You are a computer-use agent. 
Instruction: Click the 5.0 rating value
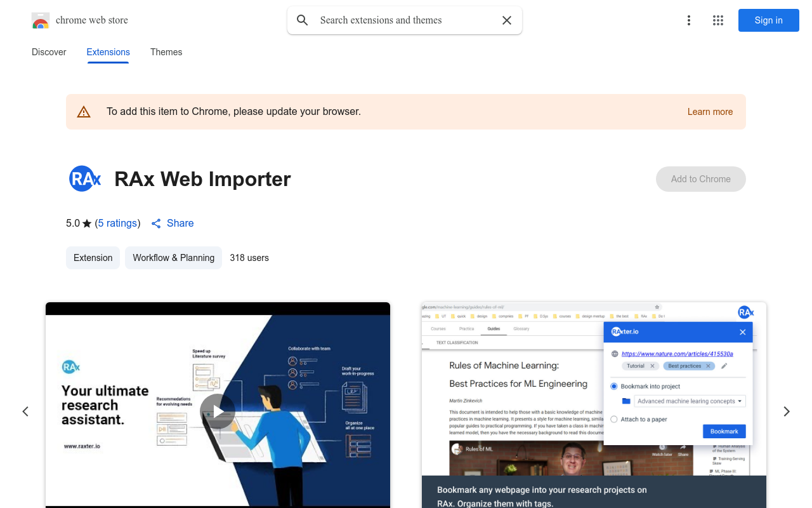coord(73,224)
